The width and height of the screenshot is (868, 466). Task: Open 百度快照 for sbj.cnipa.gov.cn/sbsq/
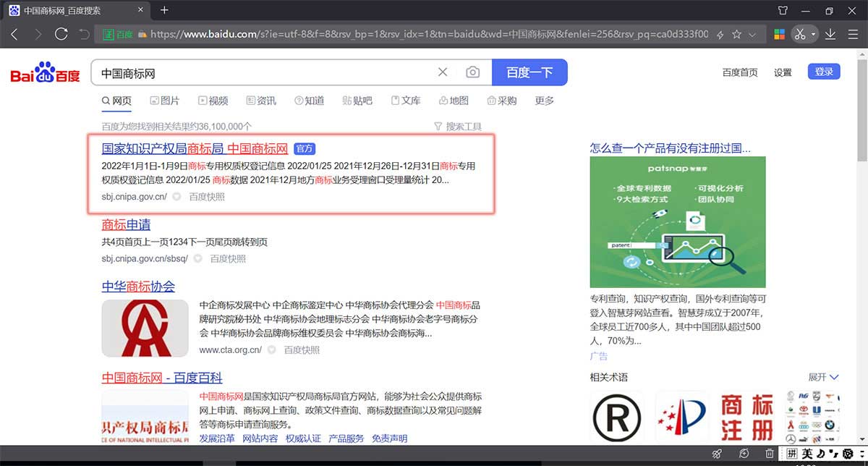pos(228,258)
